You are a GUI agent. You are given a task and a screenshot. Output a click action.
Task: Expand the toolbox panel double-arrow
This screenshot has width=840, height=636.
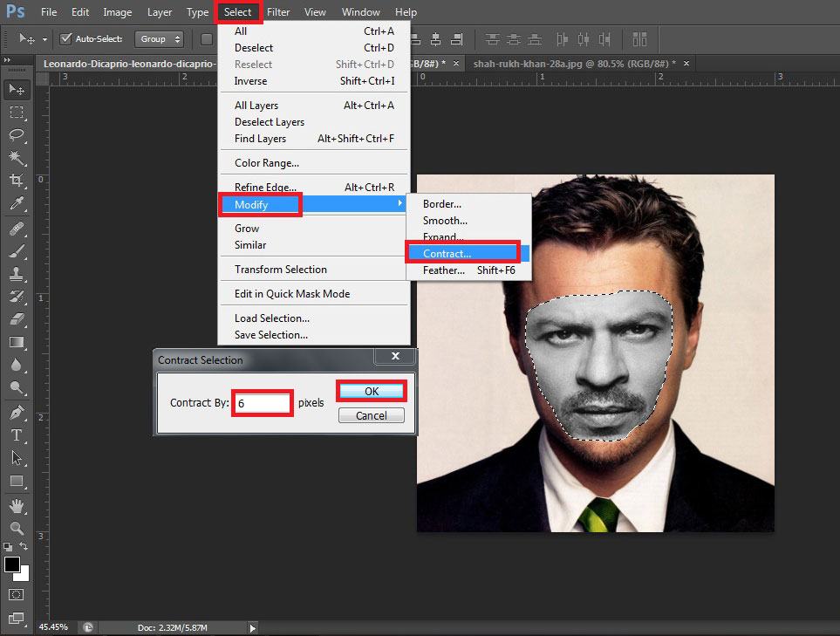(x=7, y=60)
